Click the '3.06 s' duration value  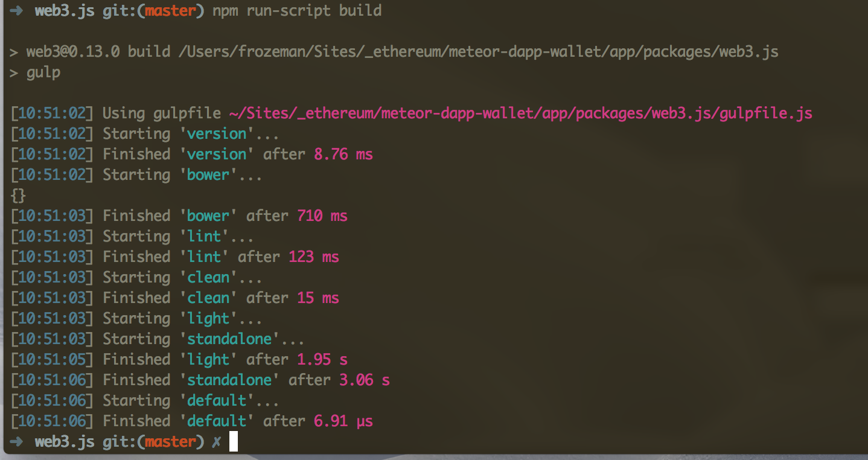click(x=365, y=380)
